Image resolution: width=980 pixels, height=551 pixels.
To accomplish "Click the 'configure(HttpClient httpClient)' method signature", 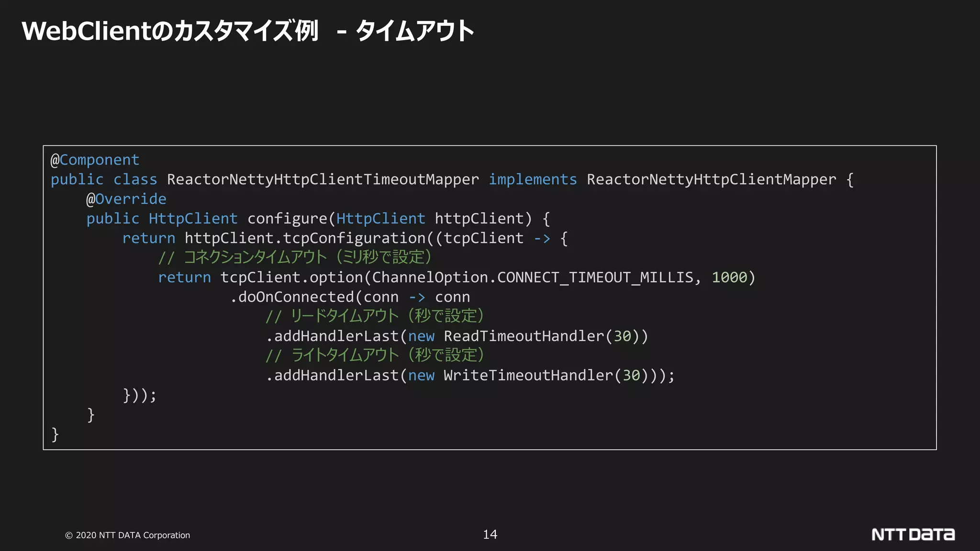I will tap(390, 219).
